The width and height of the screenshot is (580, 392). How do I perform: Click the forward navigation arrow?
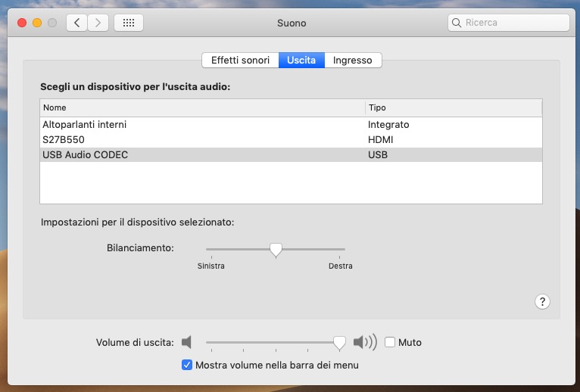pyautogui.click(x=98, y=23)
